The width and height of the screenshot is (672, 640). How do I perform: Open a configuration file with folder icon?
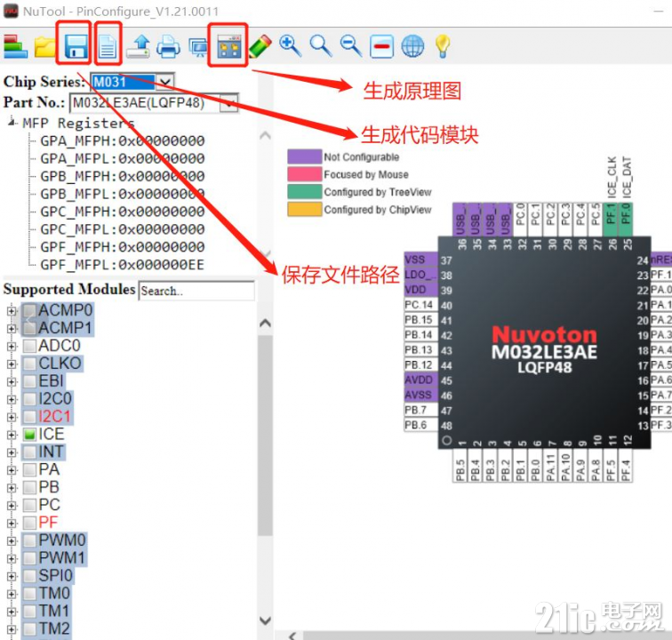point(45,46)
